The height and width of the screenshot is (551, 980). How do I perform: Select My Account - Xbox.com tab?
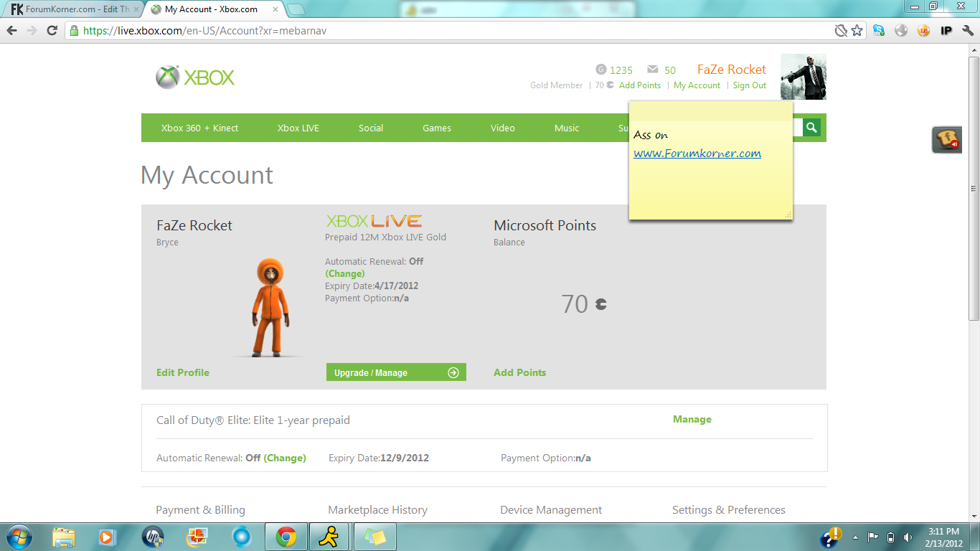(x=215, y=9)
